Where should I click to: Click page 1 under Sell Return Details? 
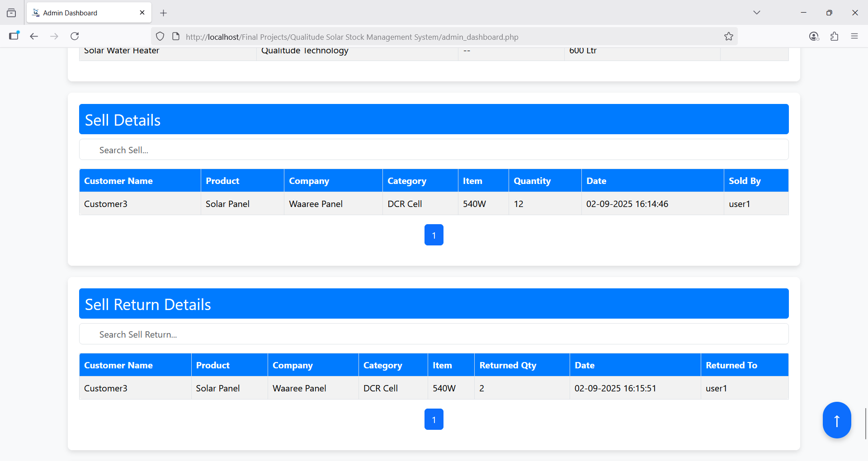pyautogui.click(x=434, y=419)
